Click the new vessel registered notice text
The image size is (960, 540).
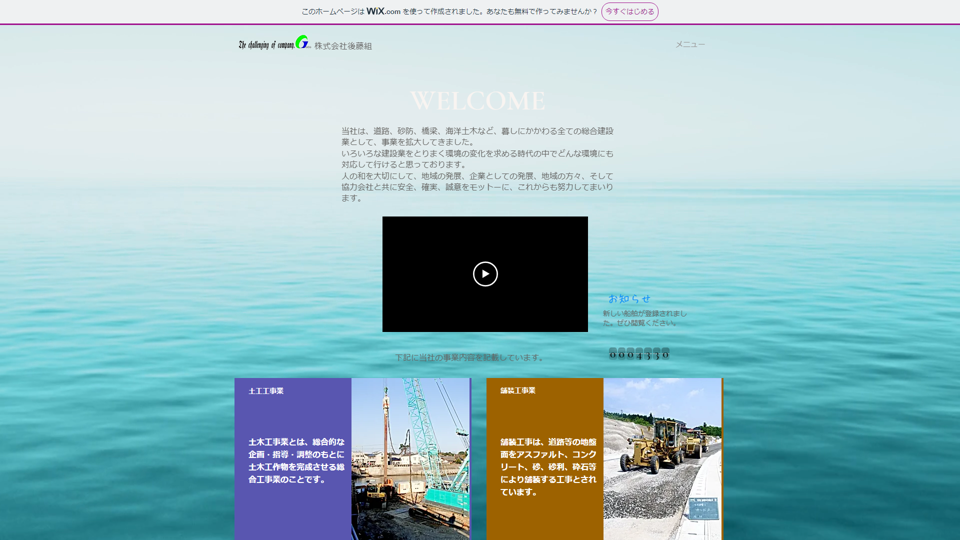pyautogui.click(x=644, y=318)
